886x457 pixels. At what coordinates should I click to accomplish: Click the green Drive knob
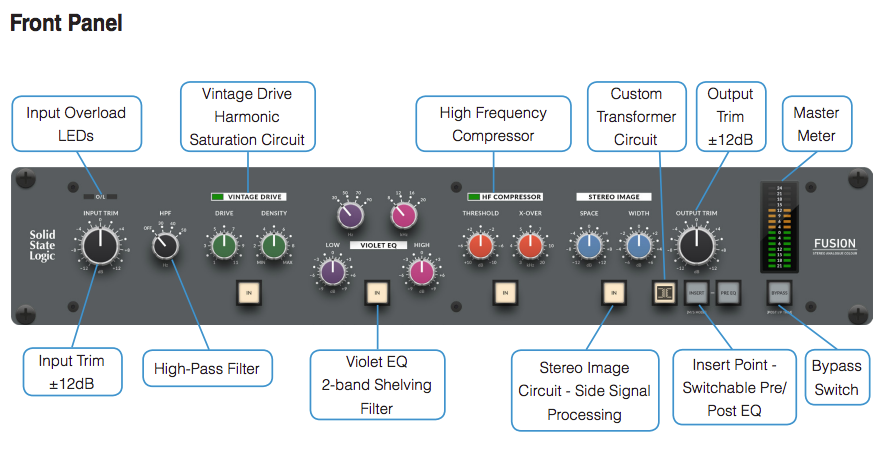click(x=224, y=243)
